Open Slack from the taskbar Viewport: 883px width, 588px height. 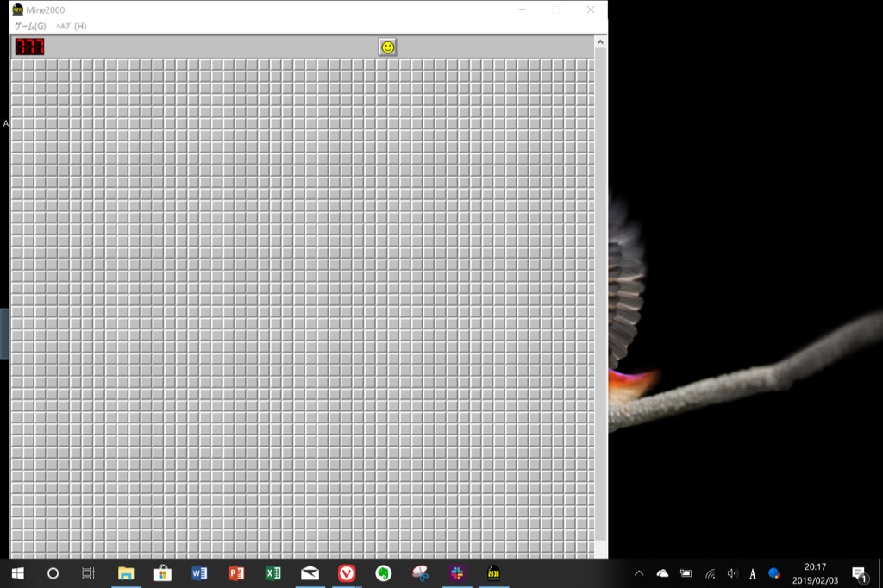(x=457, y=573)
